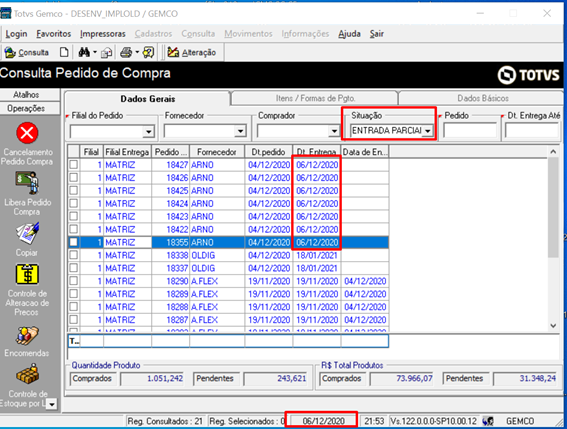Click the 04/12/2020 Data de Entrada for 18287
The width and height of the screenshot is (567, 429).
365,320
